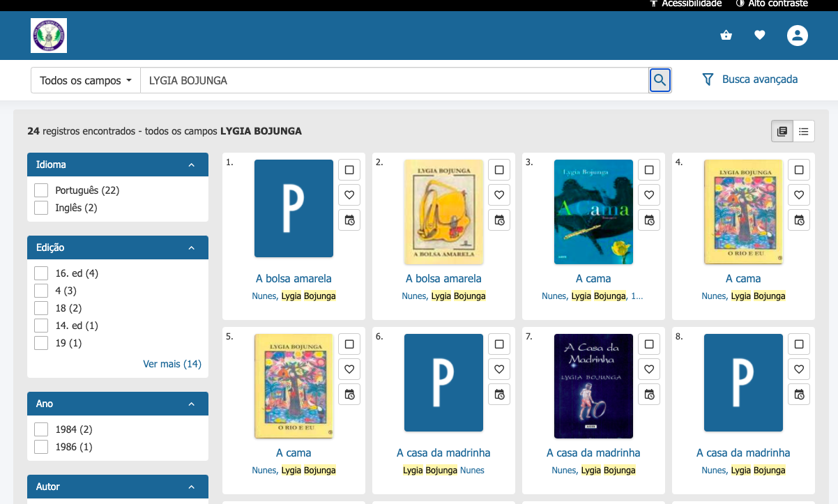Image resolution: width=838 pixels, height=504 pixels.
Task: Check the 1986 (1) year filter
Action: tap(41, 447)
